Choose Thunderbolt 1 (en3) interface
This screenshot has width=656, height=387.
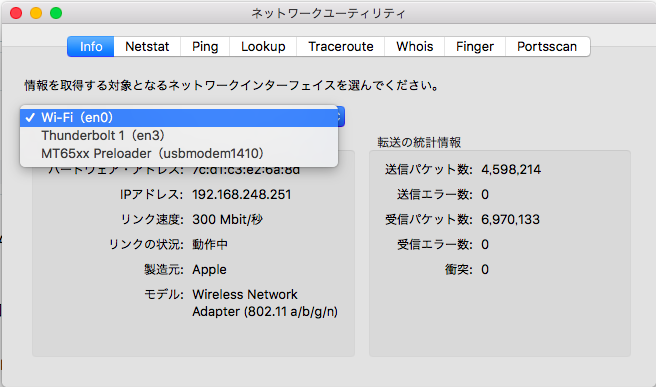point(179,136)
